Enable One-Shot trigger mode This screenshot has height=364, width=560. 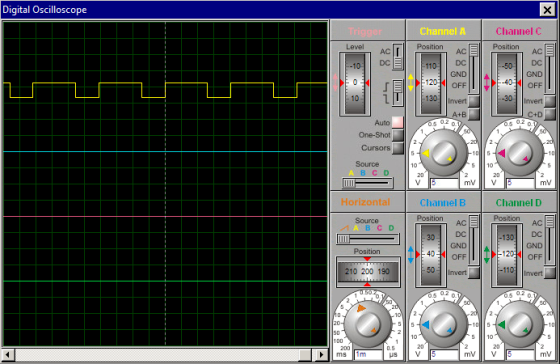[x=398, y=135]
